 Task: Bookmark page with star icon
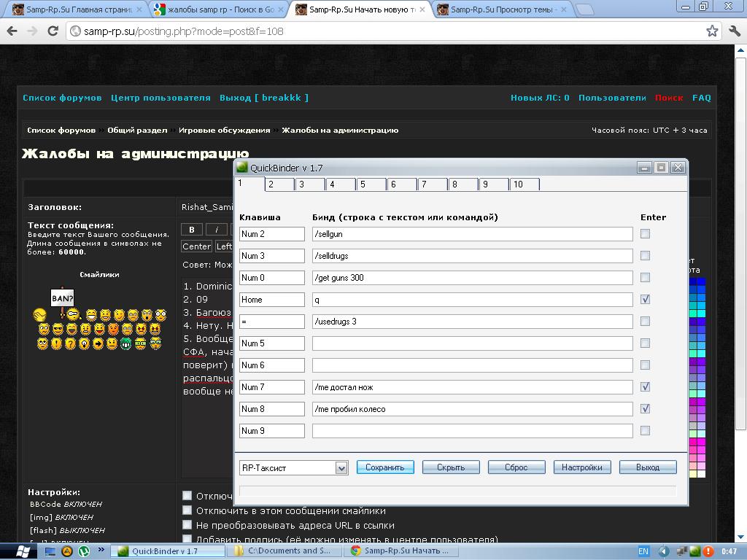coord(712,31)
